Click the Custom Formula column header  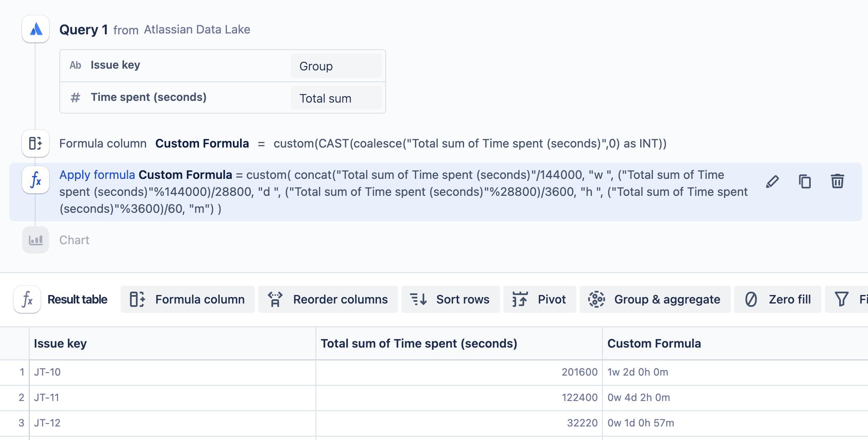click(x=654, y=343)
